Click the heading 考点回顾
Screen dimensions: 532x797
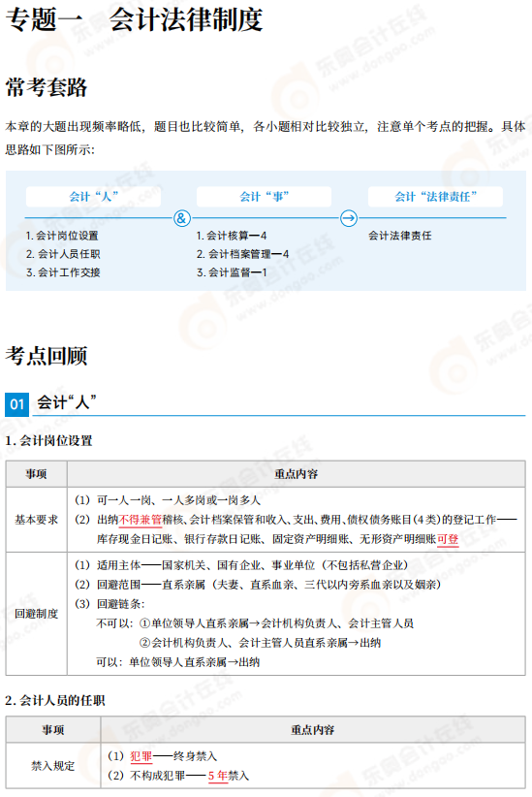pyautogui.click(x=47, y=356)
